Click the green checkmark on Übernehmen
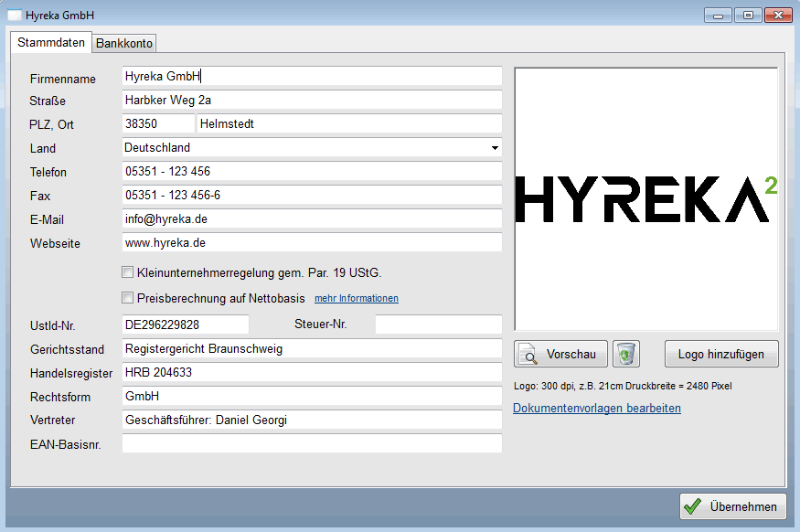 coord(692,506)
